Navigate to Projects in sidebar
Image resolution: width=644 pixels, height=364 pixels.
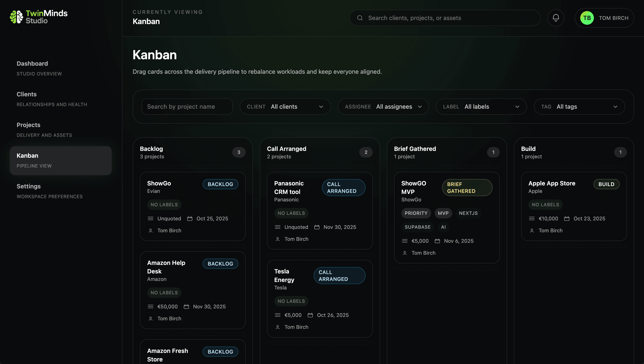tap(28, 125)
